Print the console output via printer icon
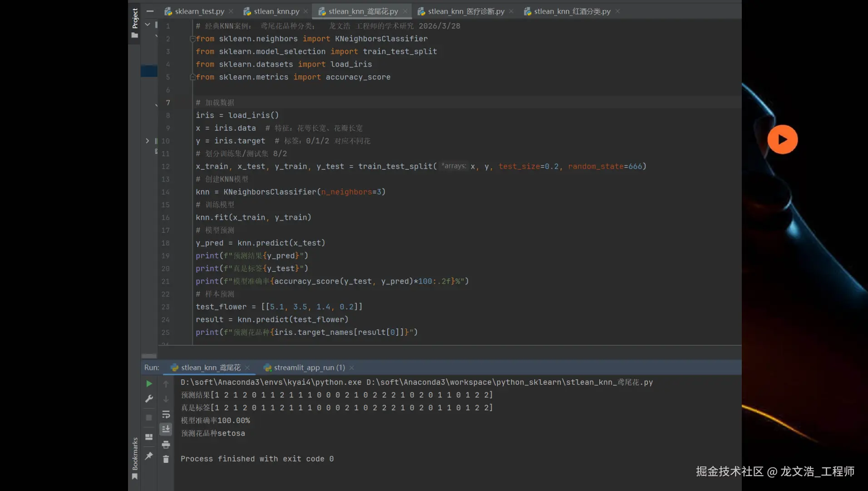This screenshot has width=868, height=491. coord(166,444)
